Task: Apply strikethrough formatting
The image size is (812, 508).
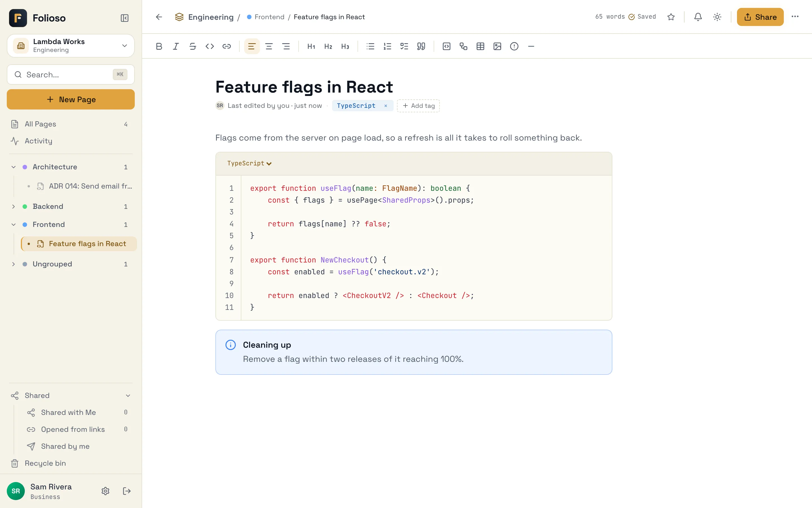Action: pyautogui.click(x=193, y=46)
